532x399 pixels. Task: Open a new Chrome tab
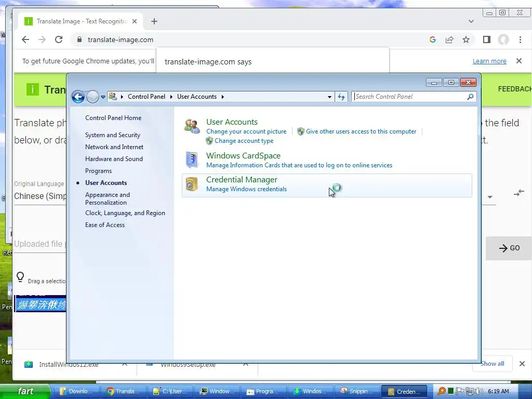coord(154,21)
